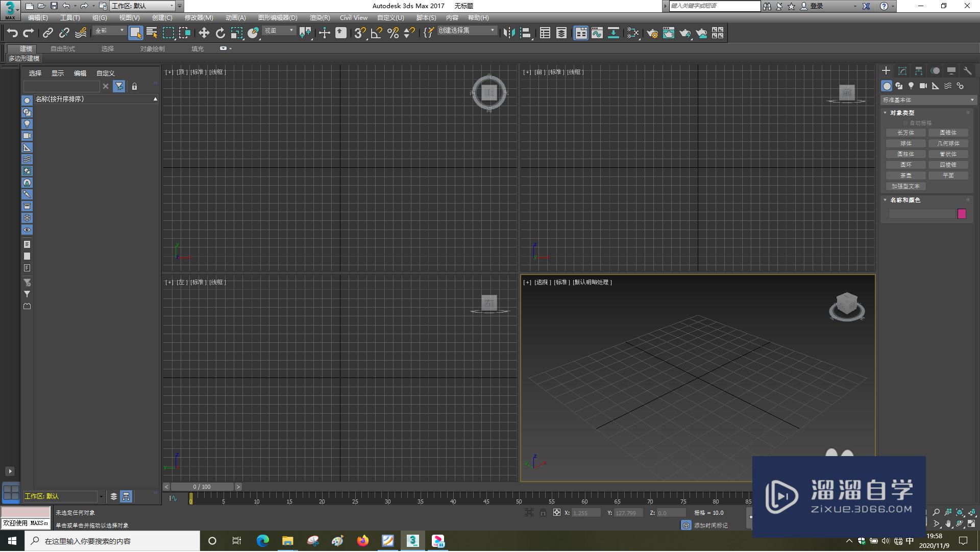The width and height of the screenshot is (980, 552).
Task: Toggle Angle Snap in the toolbar
Action: (x=376, y=33)
